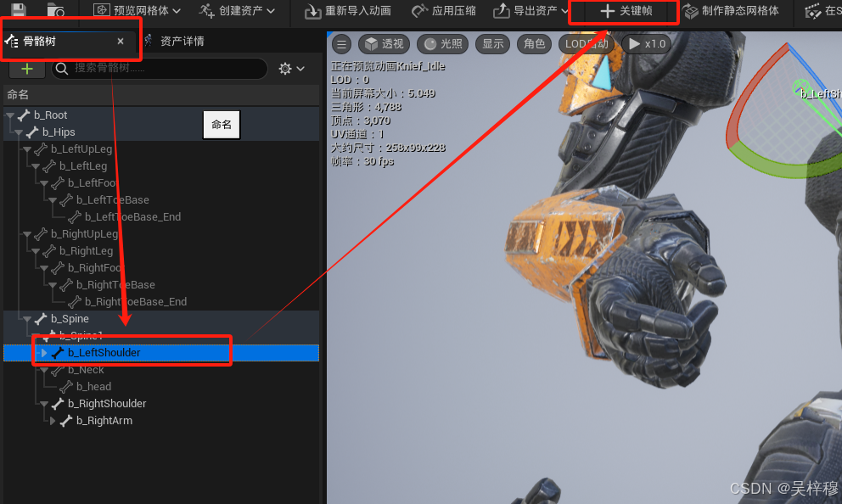Click Make Static Mesh (制作静态网格体)

tap(732, 11)
